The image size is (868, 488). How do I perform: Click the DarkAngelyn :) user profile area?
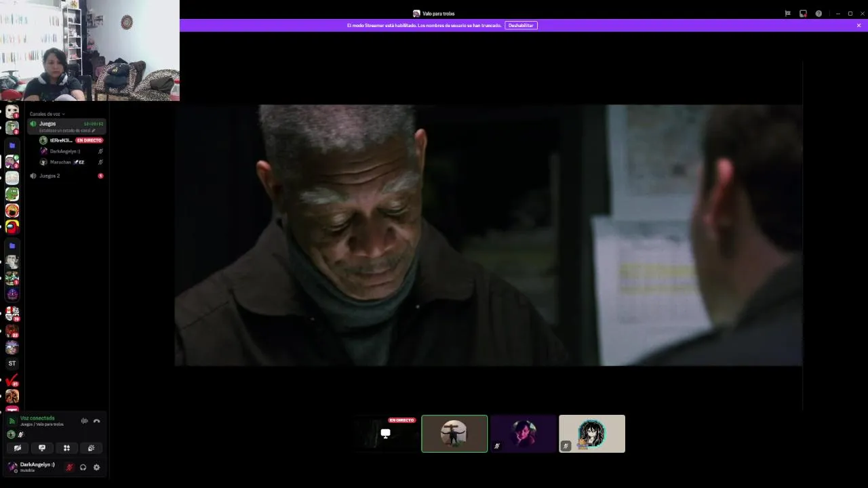click(x=33, y=467)
